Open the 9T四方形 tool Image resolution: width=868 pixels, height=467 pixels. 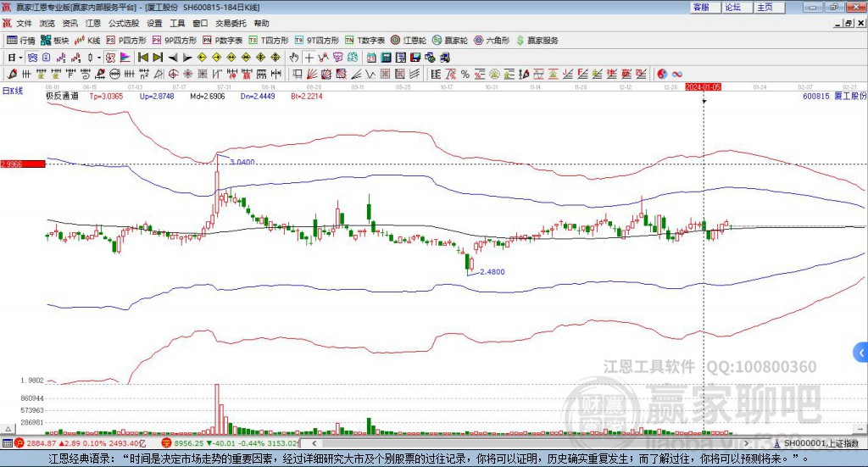(317, 41)
